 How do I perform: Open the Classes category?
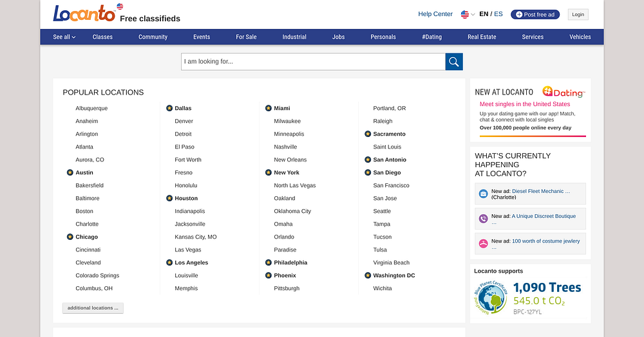click(102, 37)
